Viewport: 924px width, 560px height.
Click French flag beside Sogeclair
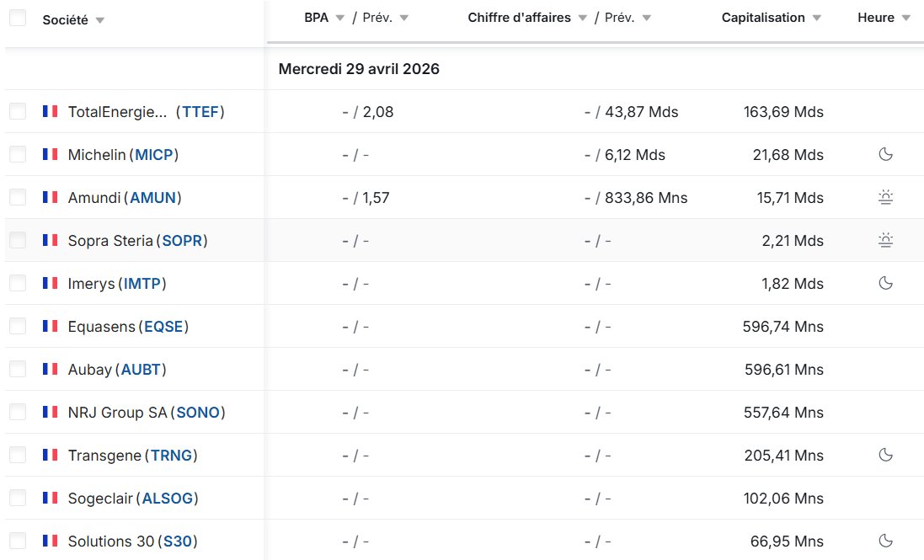50,499
